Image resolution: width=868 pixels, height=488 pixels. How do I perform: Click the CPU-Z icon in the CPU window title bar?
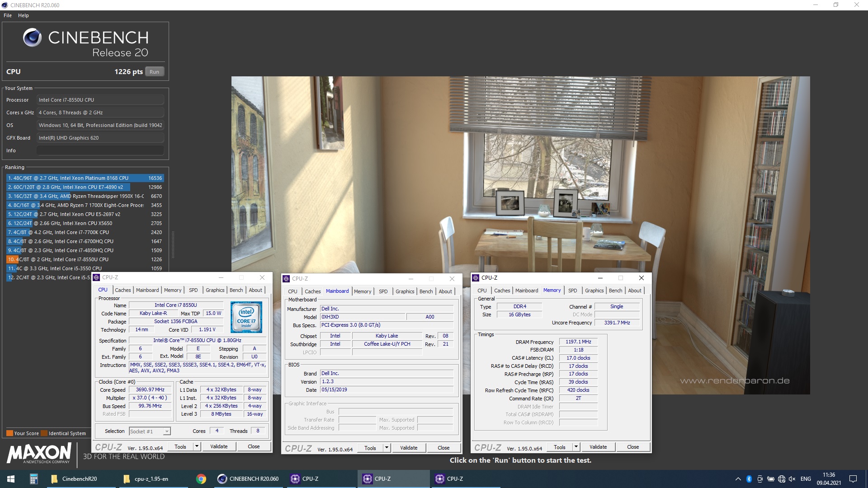[96, 277]
